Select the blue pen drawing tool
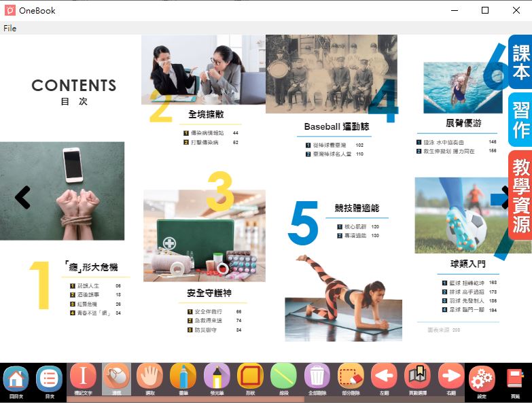The image size is (532, 403). point(183,376)
